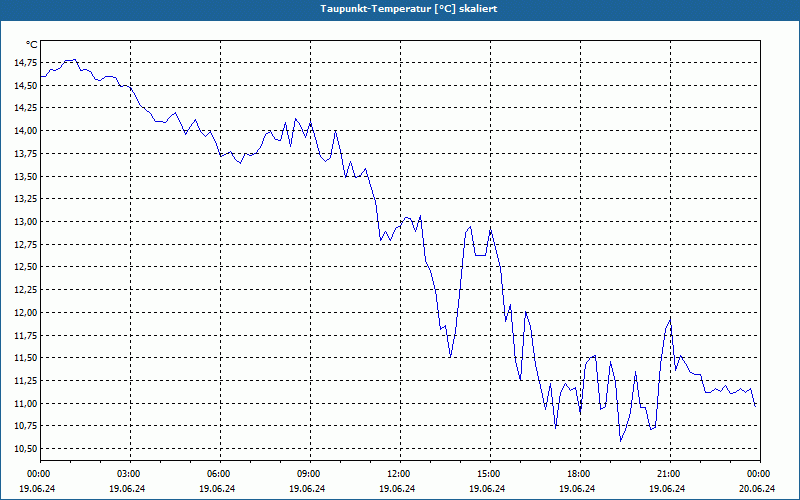The width and height of the screenshot is (800, 500).
Task: Select the y-axis label '10,50'
Action: pos(26,449)
